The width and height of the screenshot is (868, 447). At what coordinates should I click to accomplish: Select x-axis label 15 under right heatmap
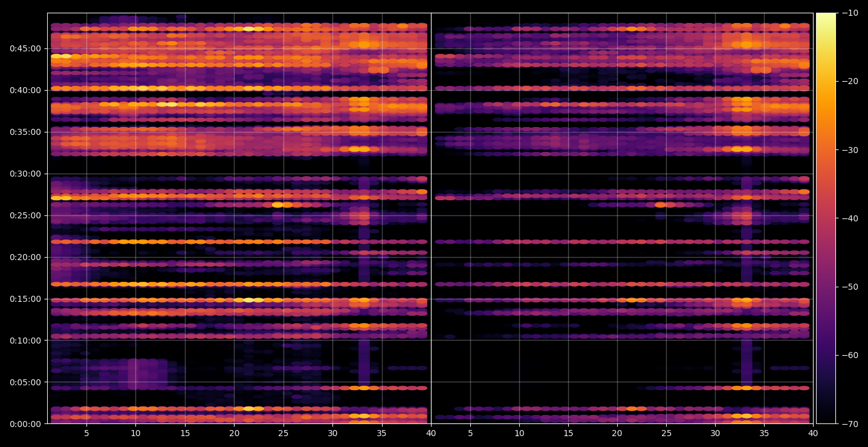[568, 433]
